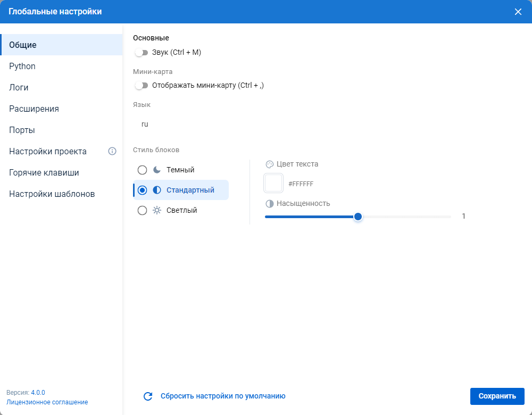
Task: Open the Расширения section
Action: coord(61,109)
